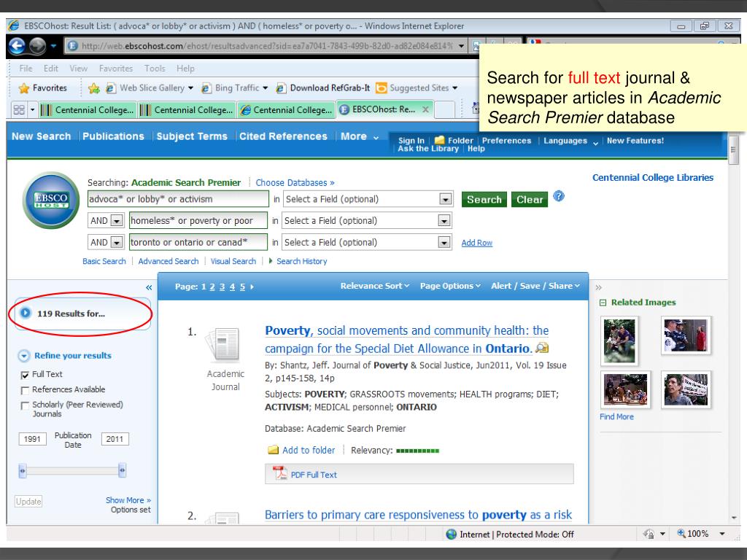Image resolution: width=747 pixels, height=560 pixels.
Task: Click the 2011 end year field
Action: (x=115, y=439)
